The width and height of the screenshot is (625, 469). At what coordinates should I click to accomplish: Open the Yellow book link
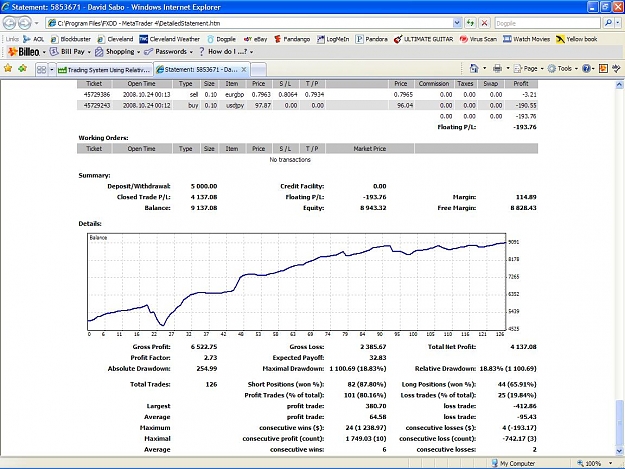point(576,39)
